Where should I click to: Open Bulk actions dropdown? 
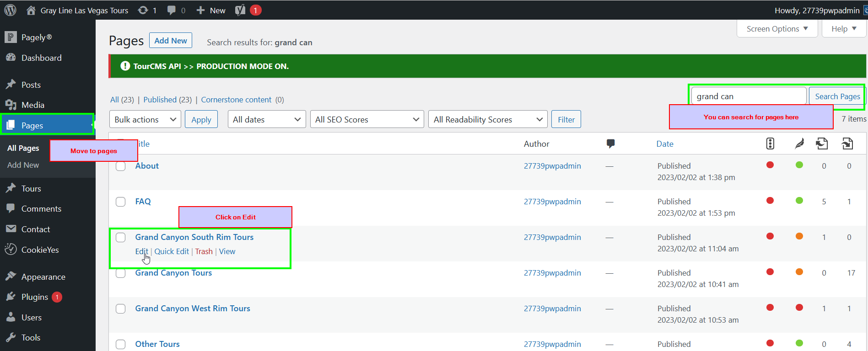pyautogui.click(x=145, y=119)
